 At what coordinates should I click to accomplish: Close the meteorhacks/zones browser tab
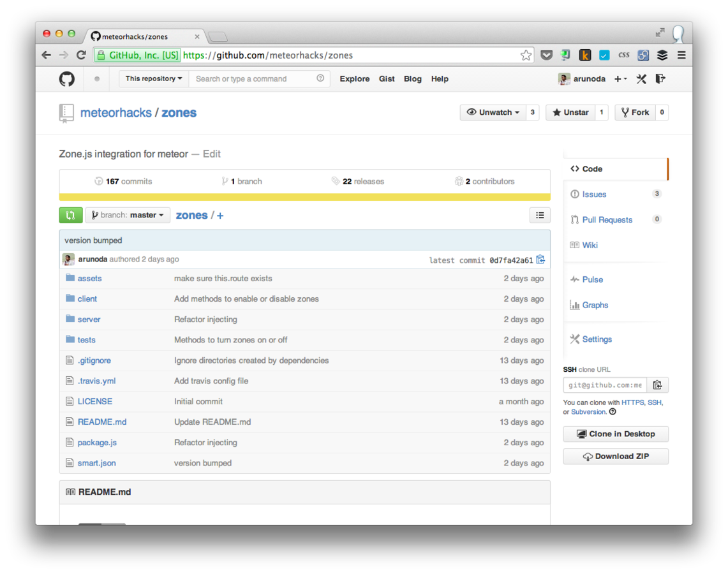(x=197, y=36)
